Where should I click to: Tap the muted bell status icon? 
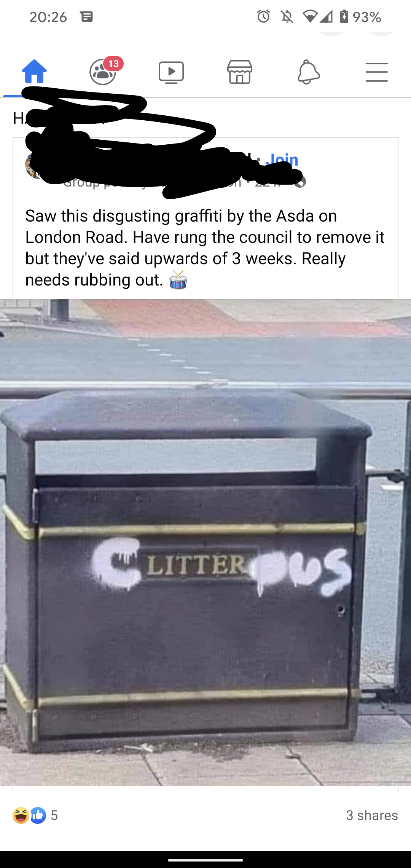[x=287, y=17]
